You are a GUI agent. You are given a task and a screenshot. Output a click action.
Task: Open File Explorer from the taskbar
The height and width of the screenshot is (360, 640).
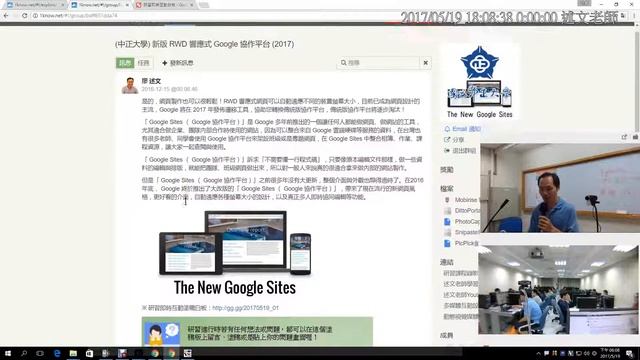tap(73, 353)
